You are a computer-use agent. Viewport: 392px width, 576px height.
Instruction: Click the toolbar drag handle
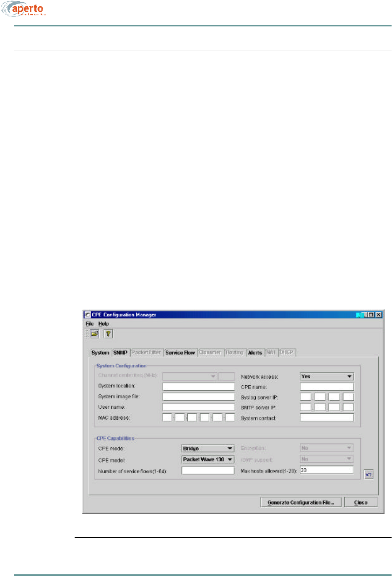[x=87, y=334]
